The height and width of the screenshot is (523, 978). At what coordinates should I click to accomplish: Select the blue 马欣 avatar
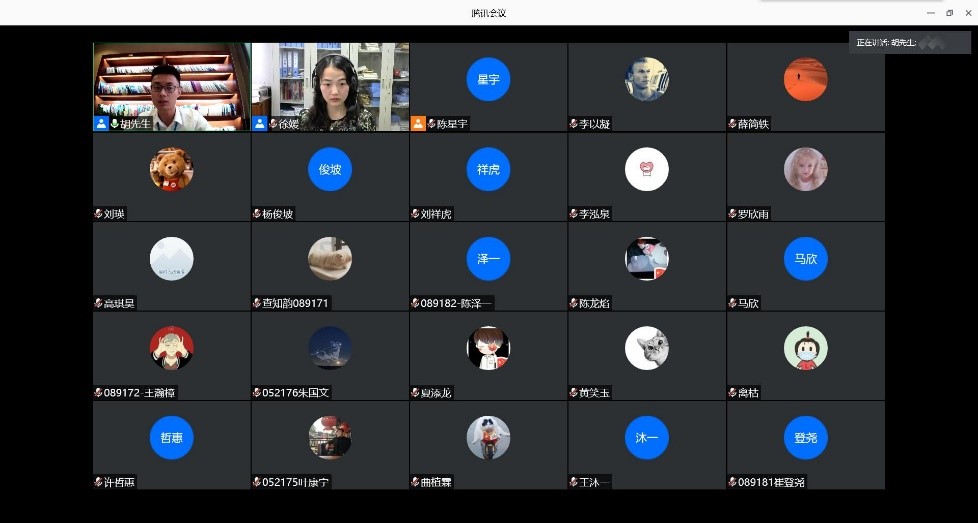pyautogui.click(x=805, y=259)
